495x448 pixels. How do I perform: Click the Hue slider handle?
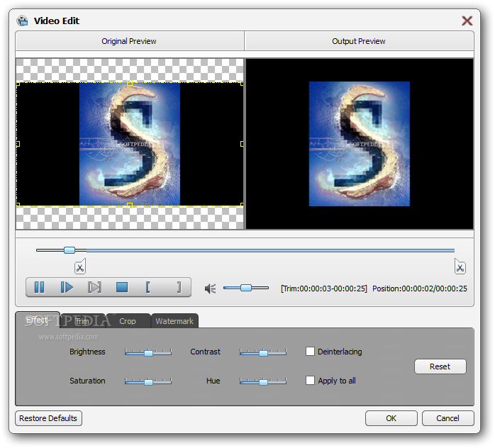point(263,382)
